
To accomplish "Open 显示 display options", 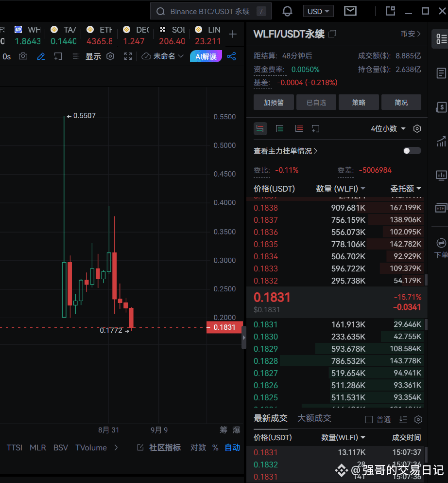I will point(93,56).
